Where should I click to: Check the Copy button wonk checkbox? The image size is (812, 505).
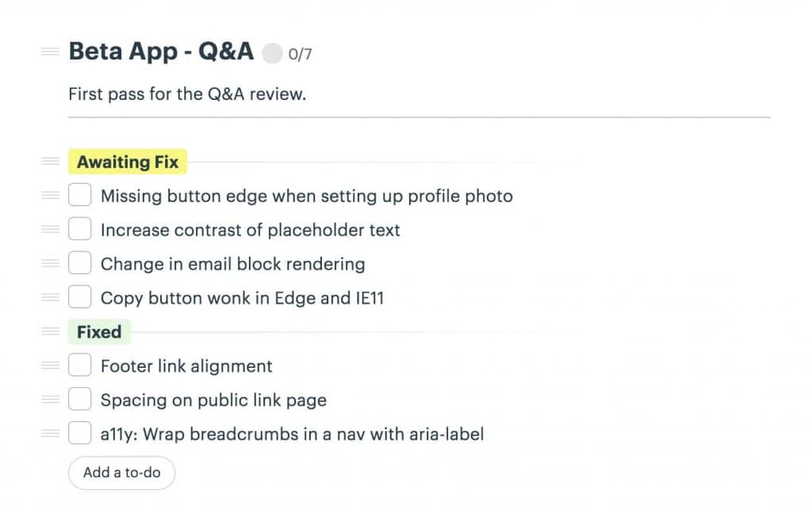[x=80, y=297]
